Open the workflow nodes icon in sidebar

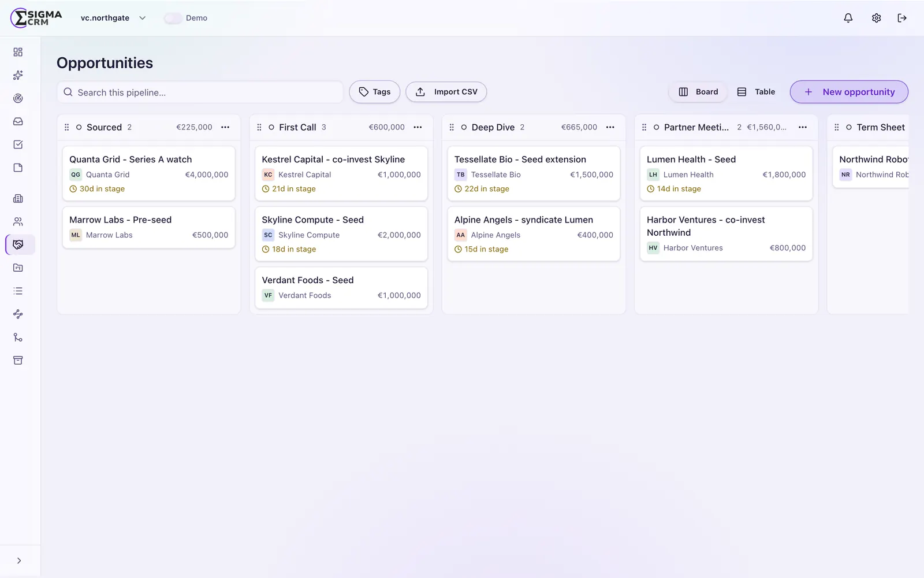[18, 314]
